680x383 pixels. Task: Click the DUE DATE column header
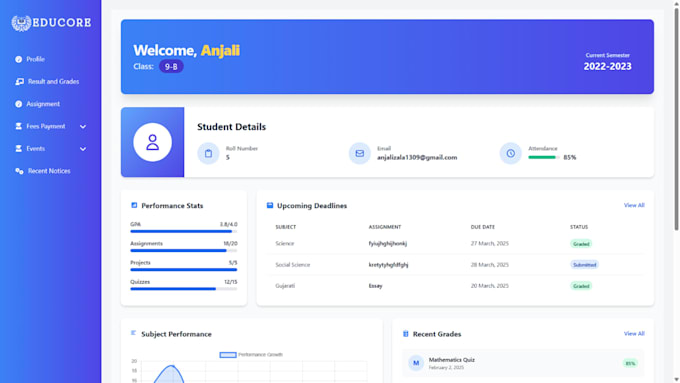tap(483, 227)
